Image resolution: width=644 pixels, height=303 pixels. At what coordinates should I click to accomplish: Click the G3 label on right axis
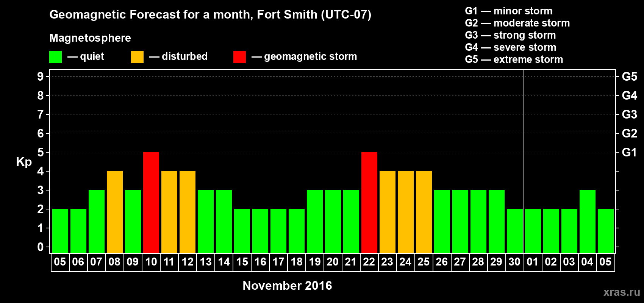tap(629, 114)
